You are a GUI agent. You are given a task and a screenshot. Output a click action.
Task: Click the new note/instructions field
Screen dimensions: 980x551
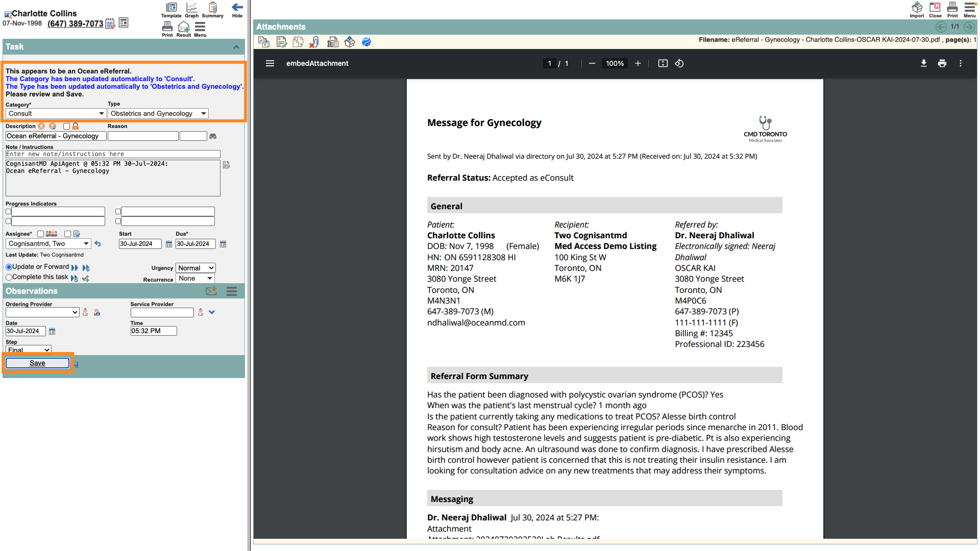(x=113, y=154)
